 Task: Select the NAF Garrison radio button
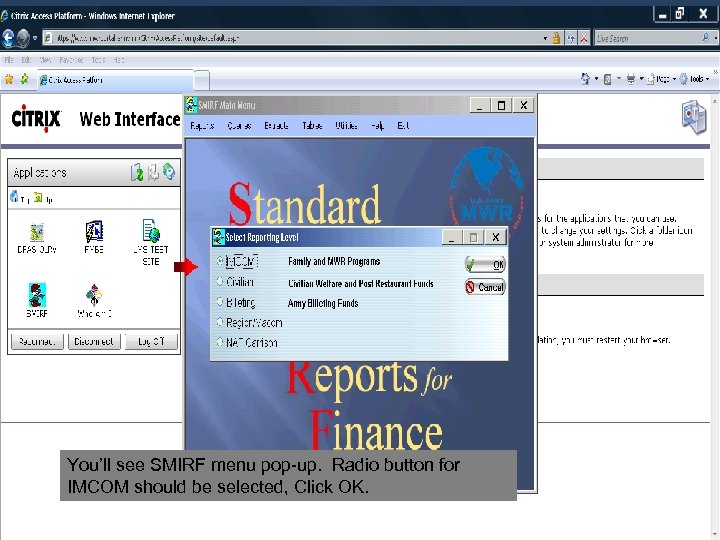click(x=220, y=342)
